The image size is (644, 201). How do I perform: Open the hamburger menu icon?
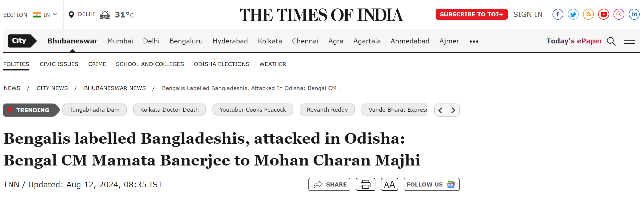pos(629,41)
